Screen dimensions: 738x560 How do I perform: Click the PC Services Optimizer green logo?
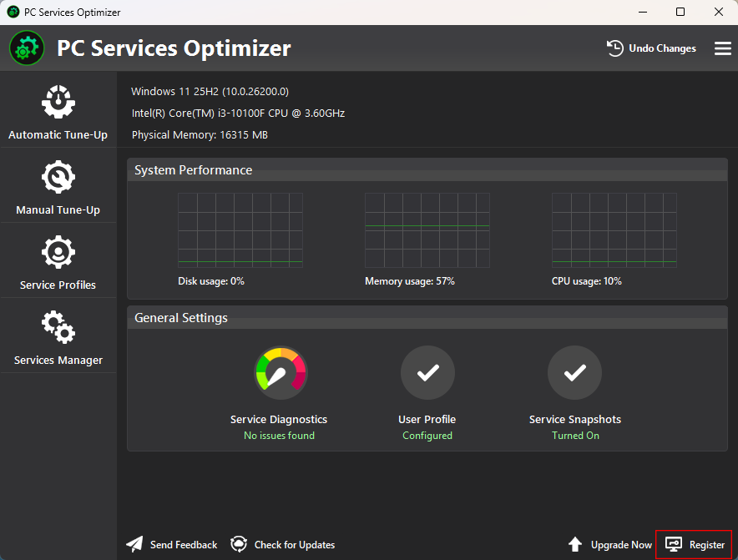pyautogui.click(x=27, y=48)
